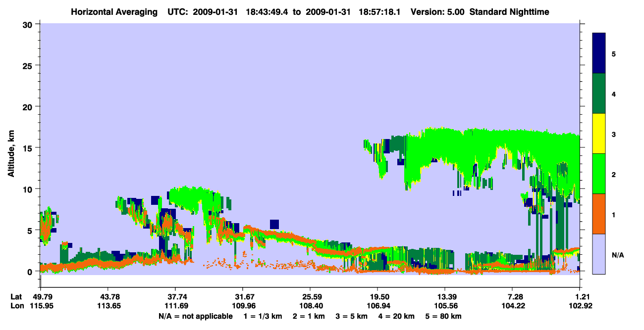Click longitude value 102.92
Screen dimensions: 644x330
581,306
